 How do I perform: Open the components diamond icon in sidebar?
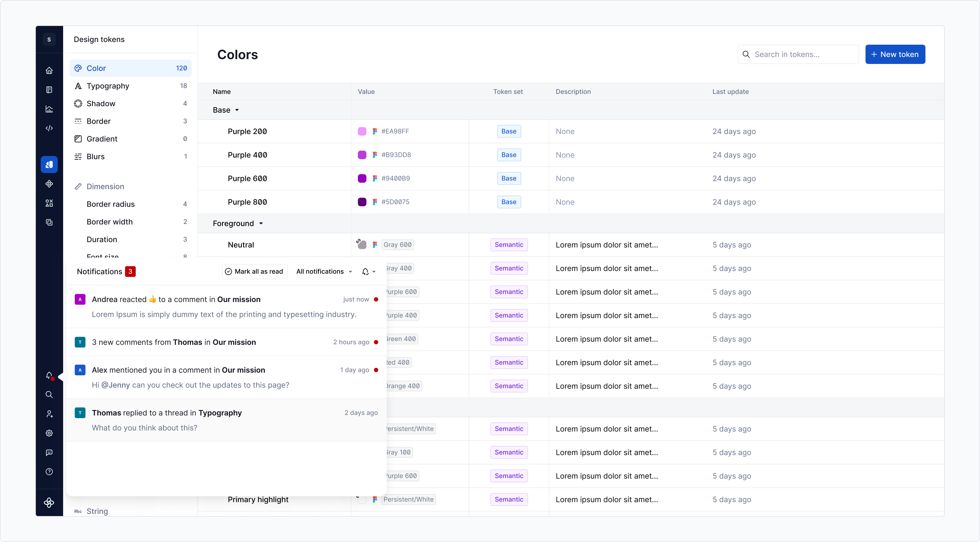click(49, 184)
